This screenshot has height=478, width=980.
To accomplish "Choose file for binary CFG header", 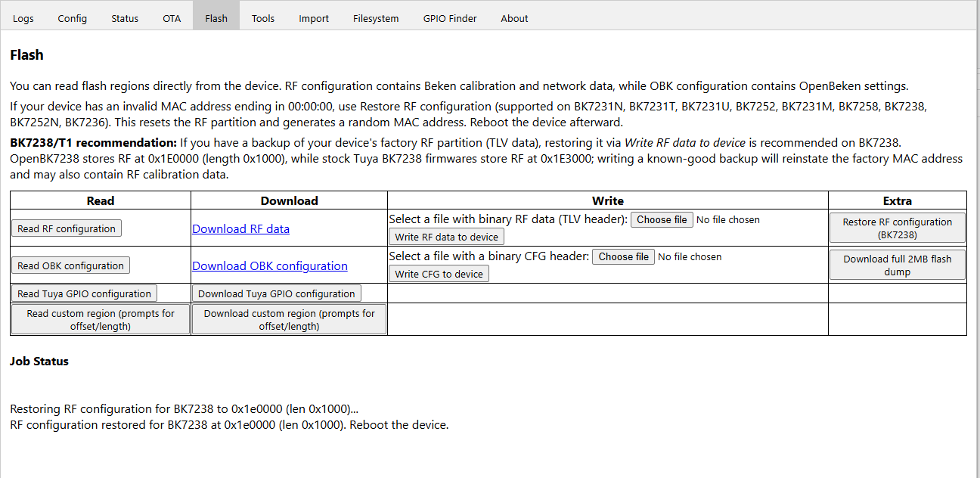I will (x=624, y=256).
